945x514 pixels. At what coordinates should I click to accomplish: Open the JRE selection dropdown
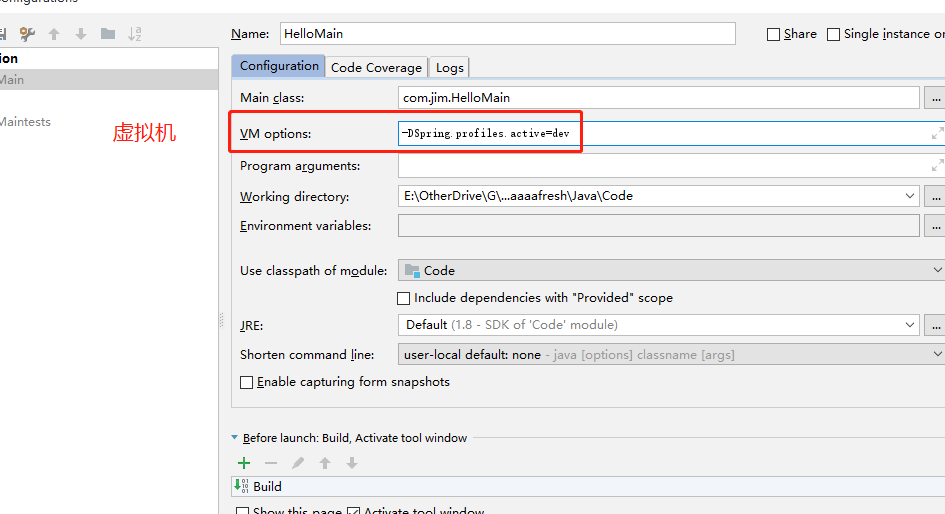[x=909, y=325]
